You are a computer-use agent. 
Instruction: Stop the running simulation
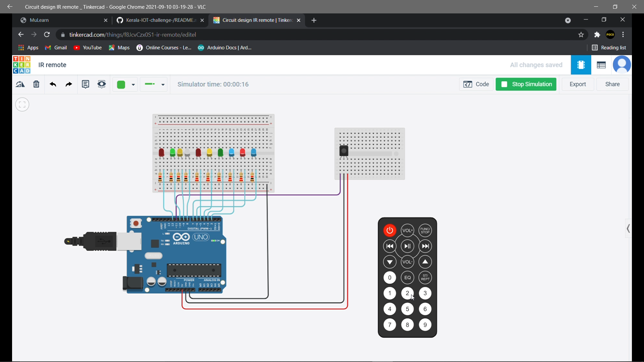pos(526,84)
